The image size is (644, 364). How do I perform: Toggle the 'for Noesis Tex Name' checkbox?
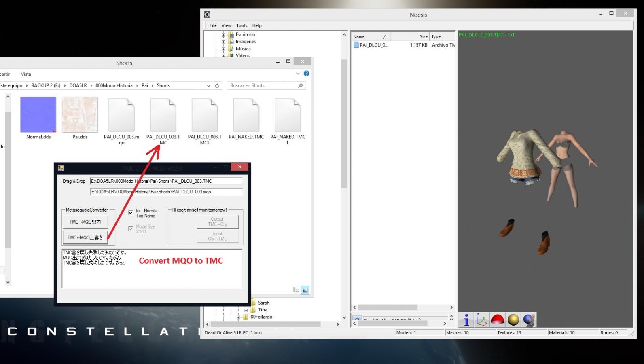click(131, 212)
